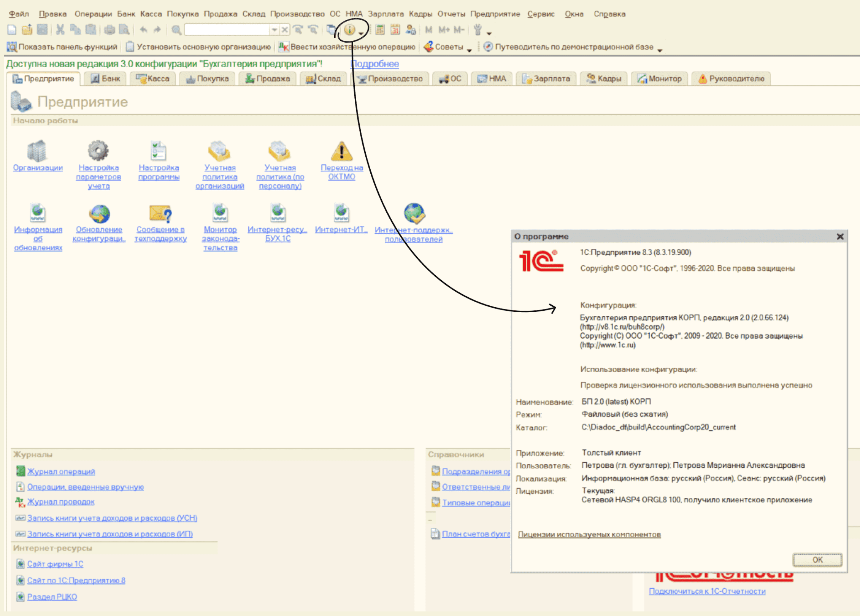Open Интернет-ресурс БУХ.1С icon

tap(278, 213)
